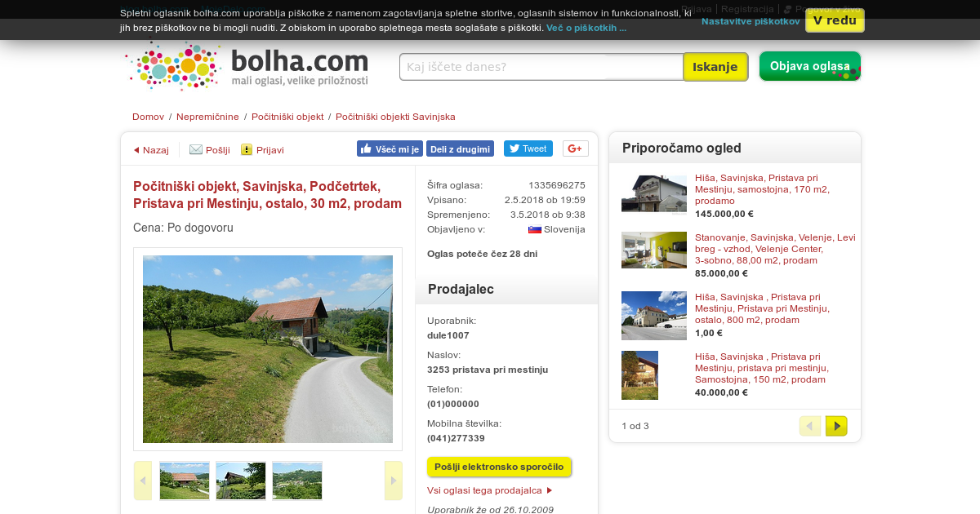Open Počitniški objekti Savinjska breadcrumb
Screen dimensions: 980x514
(395, 117)
